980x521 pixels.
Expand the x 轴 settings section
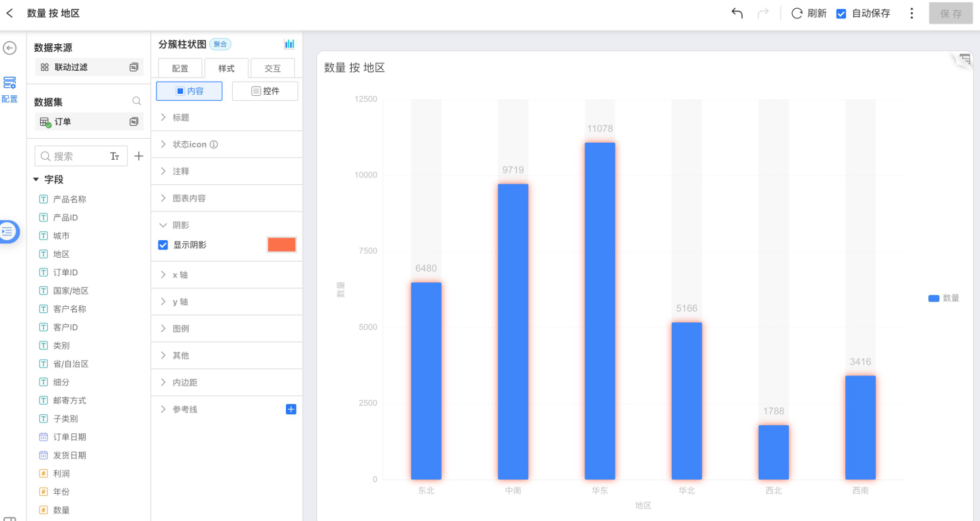click(180, 275)
